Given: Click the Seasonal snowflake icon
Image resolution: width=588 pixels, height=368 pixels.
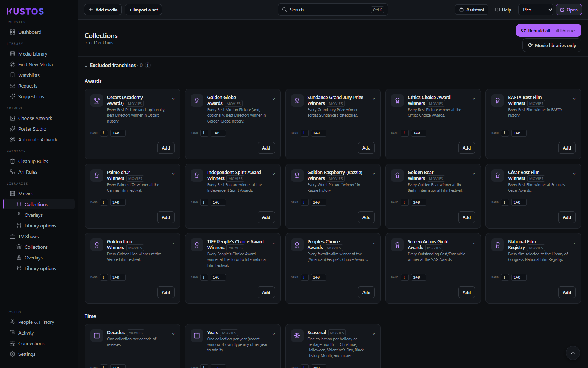Looking at the screenshot, I should coord(297,336).
